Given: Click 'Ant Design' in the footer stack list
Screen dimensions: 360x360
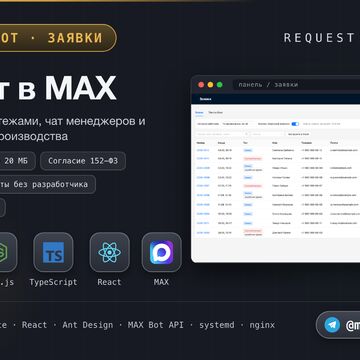Looking at the screenshot, I should click(88, 325).
